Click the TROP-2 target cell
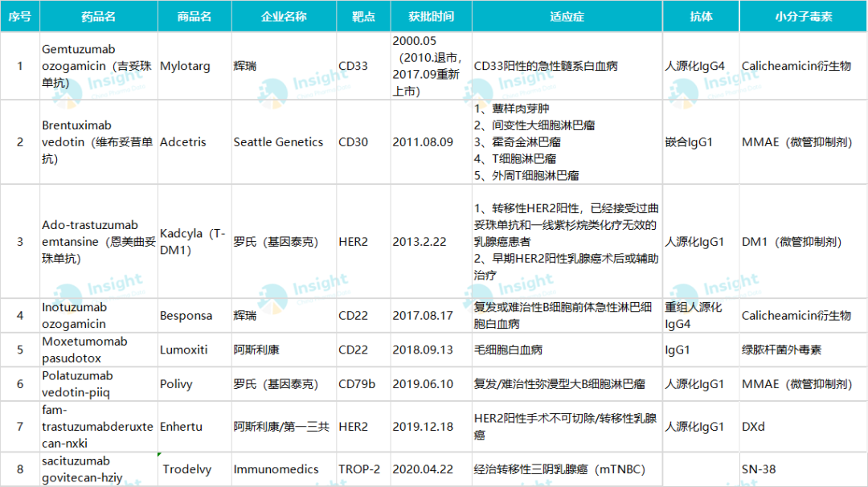 point(363,469)
